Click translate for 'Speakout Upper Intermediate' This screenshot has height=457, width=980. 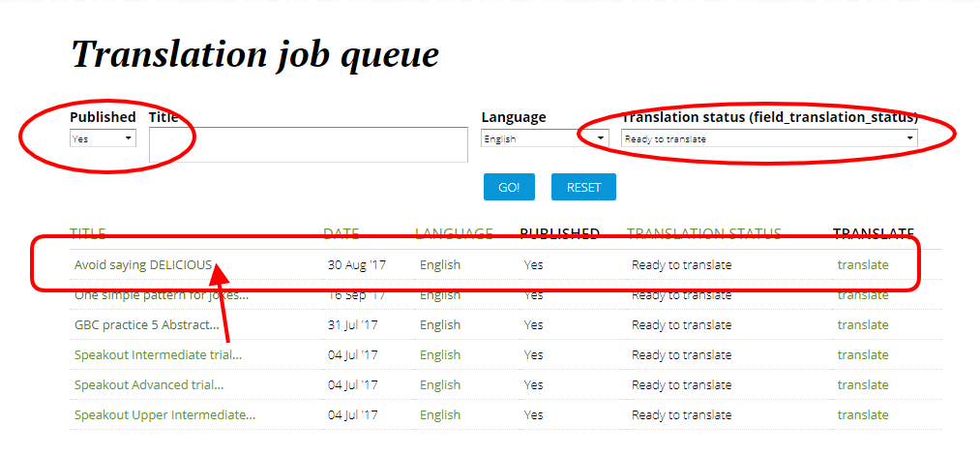tap(862, 415)
